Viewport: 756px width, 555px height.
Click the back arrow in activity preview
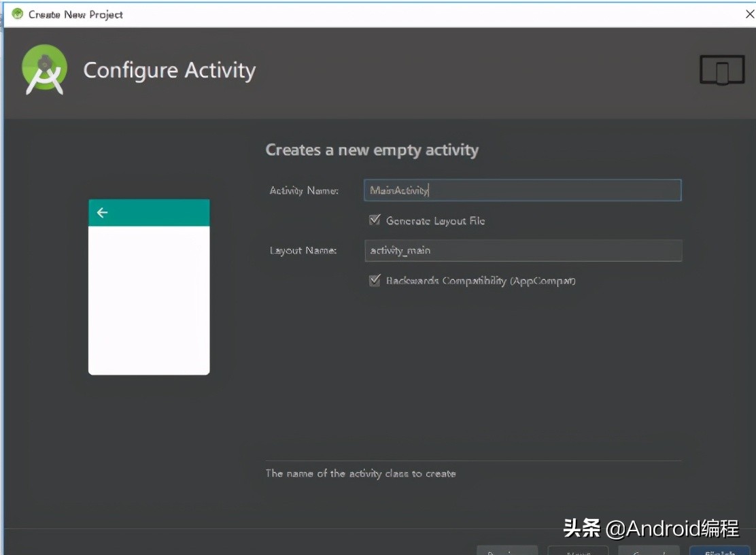coord(102,213)
